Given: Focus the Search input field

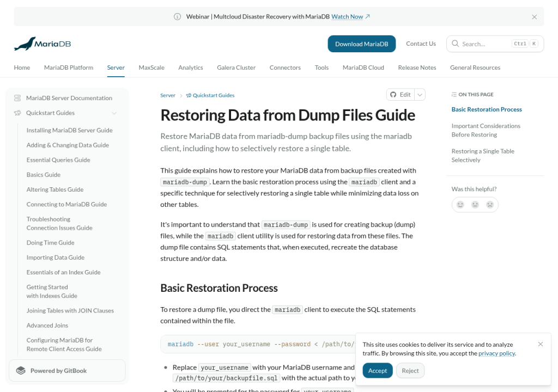Looking at the screenshot, I should [x=495, y=44].
